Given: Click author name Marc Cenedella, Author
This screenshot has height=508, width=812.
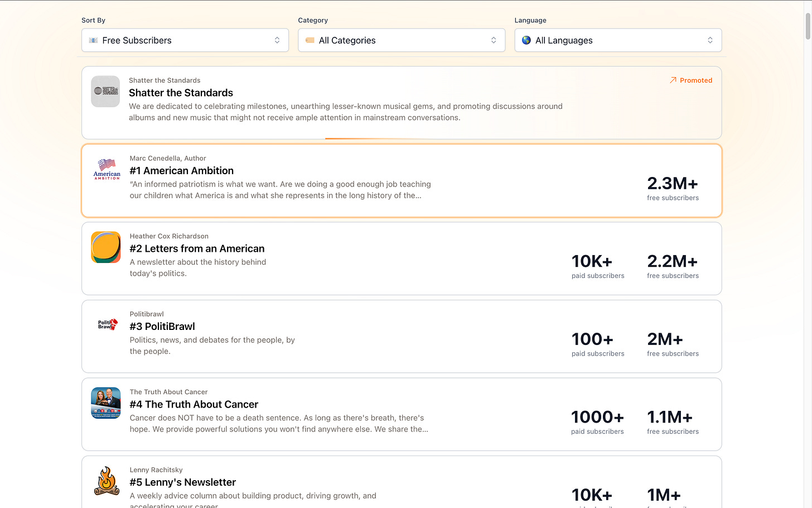Looking at the screenshot, I should 168,159.
